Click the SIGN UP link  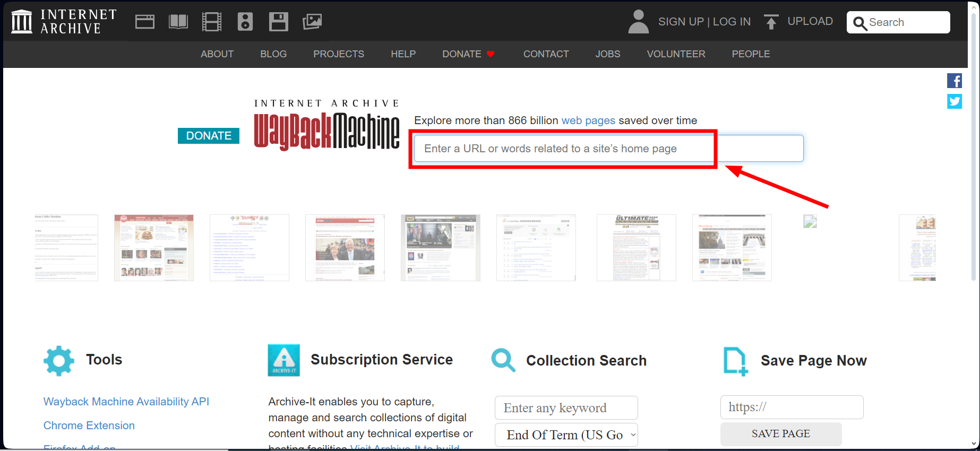click(x=681, y=22)
